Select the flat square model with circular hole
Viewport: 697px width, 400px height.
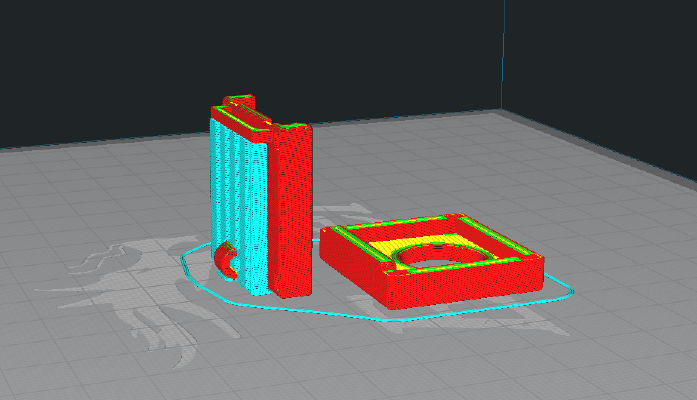(432, 261)
